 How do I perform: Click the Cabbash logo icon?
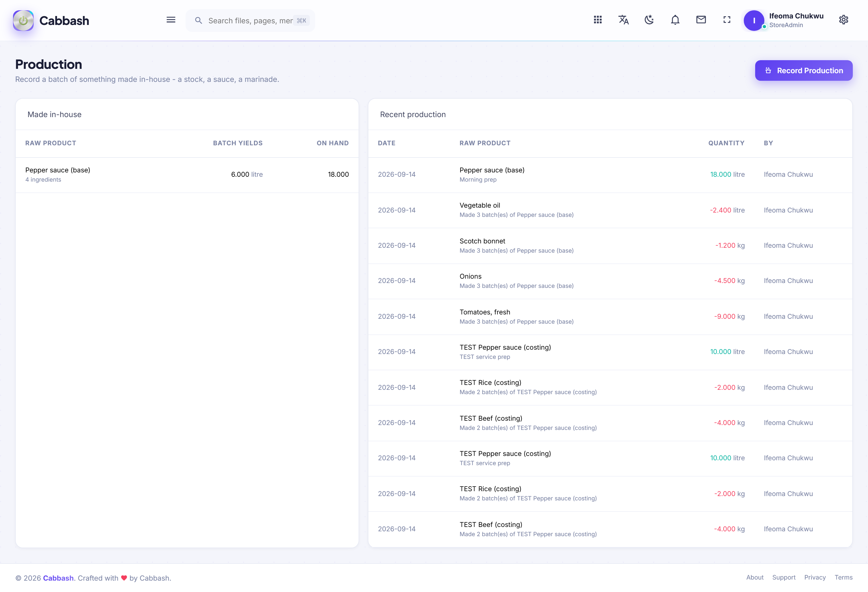pyautogui.click(x=23, y=21)
